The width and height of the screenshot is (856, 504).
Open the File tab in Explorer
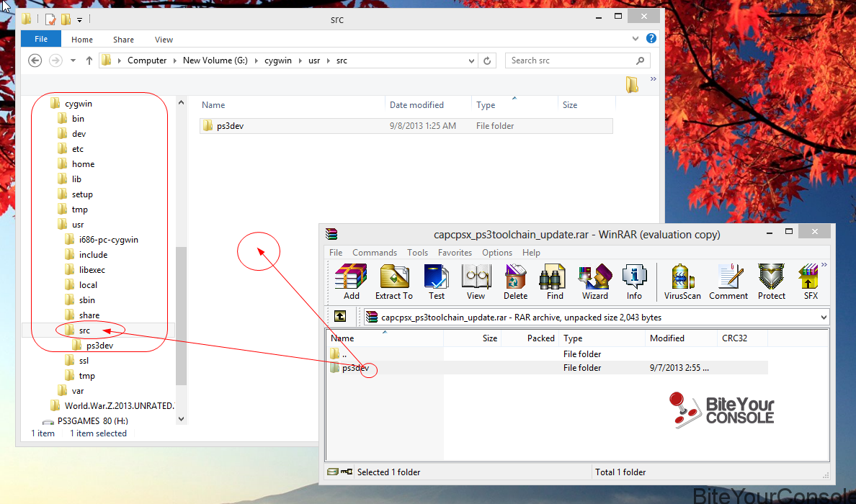click(41, 39)
